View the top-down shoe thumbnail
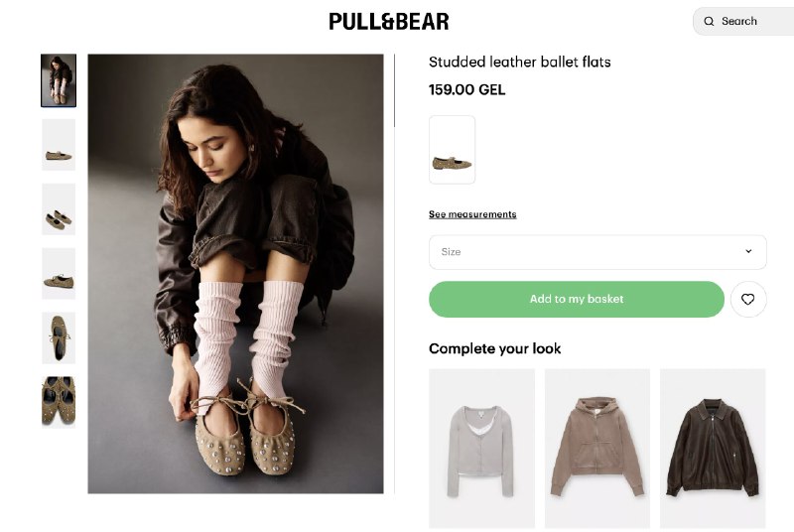 [59, 337]
